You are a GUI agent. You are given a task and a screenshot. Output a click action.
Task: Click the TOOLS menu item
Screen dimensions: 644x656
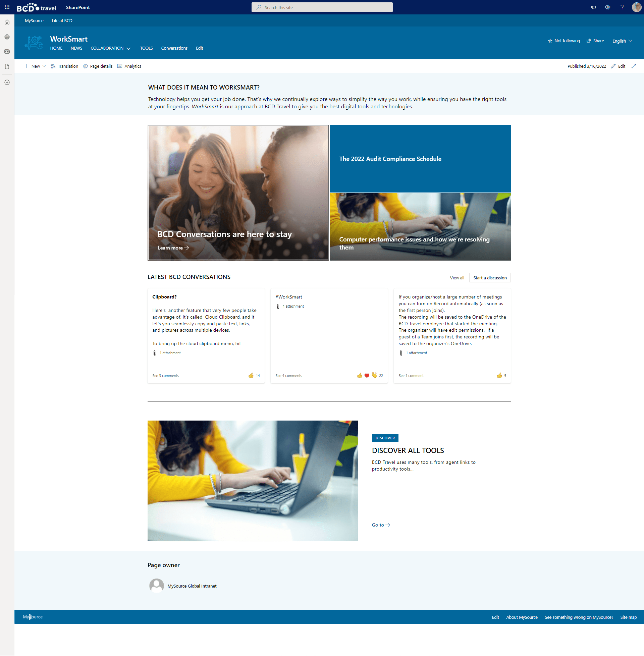146,48
